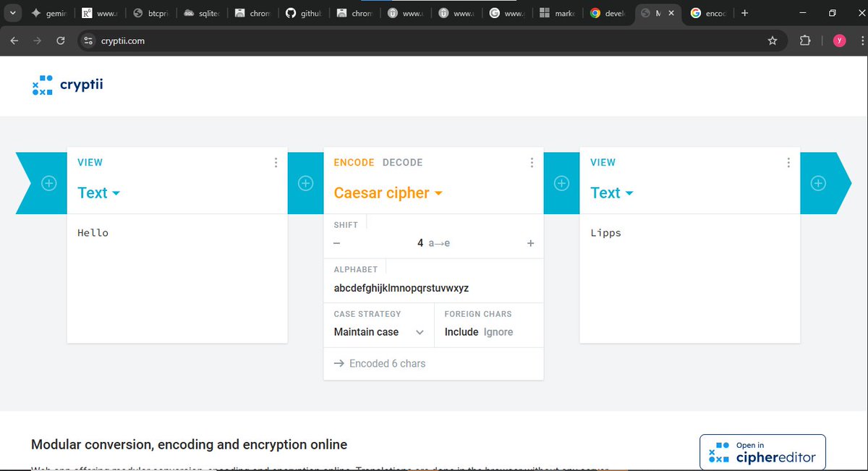The height and width of the screenshot is (471, 868).
Task: Add a brick before the first Text view
Action: (x=48, y=183)
